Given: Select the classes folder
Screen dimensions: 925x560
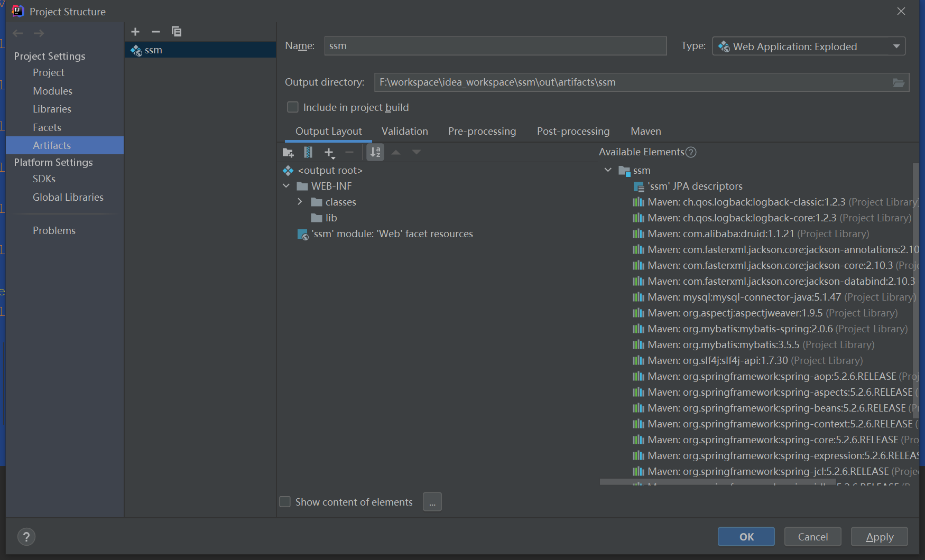Looking at the screenshot, I should point(334,202).
